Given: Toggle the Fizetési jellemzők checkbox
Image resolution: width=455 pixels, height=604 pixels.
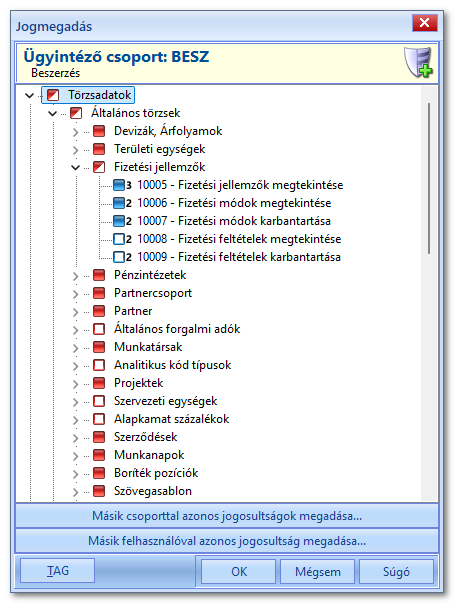Looking at the screenshot, I should 99,167.
